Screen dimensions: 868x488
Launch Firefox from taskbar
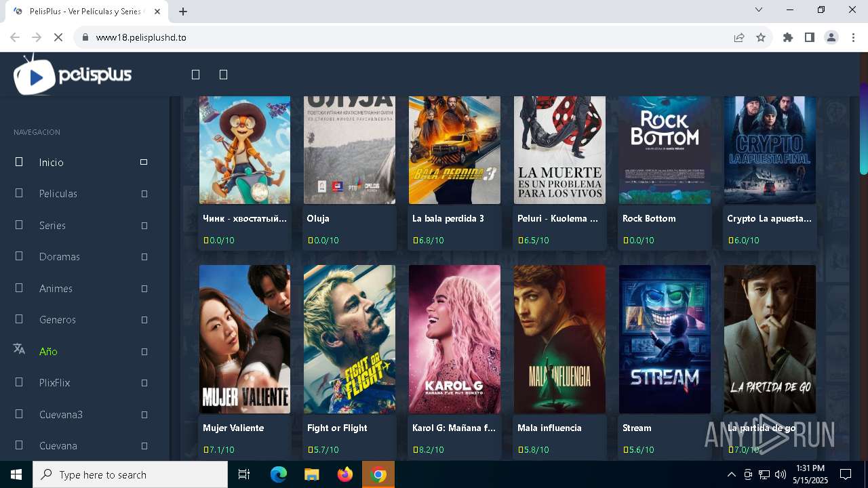[345, 474]
